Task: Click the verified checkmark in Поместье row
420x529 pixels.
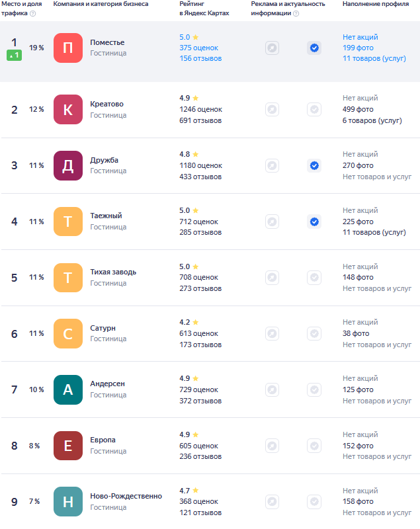Action: (314, 48)
